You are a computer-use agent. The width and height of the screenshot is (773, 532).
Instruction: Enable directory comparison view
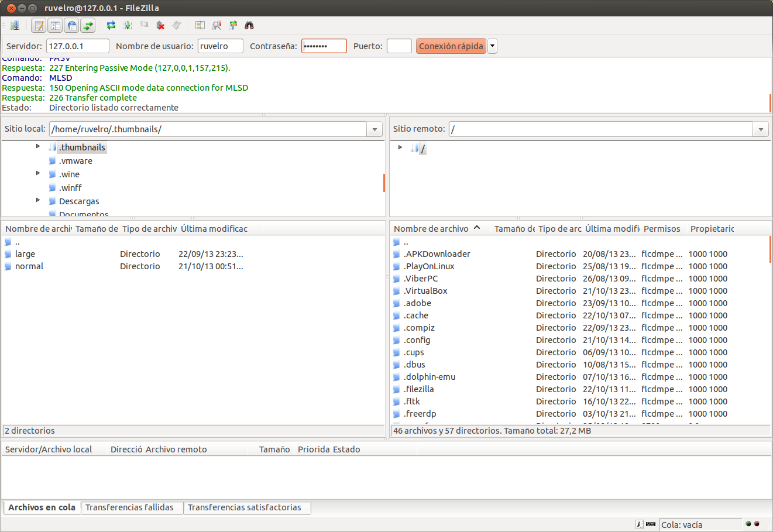[x=200, y=25]
